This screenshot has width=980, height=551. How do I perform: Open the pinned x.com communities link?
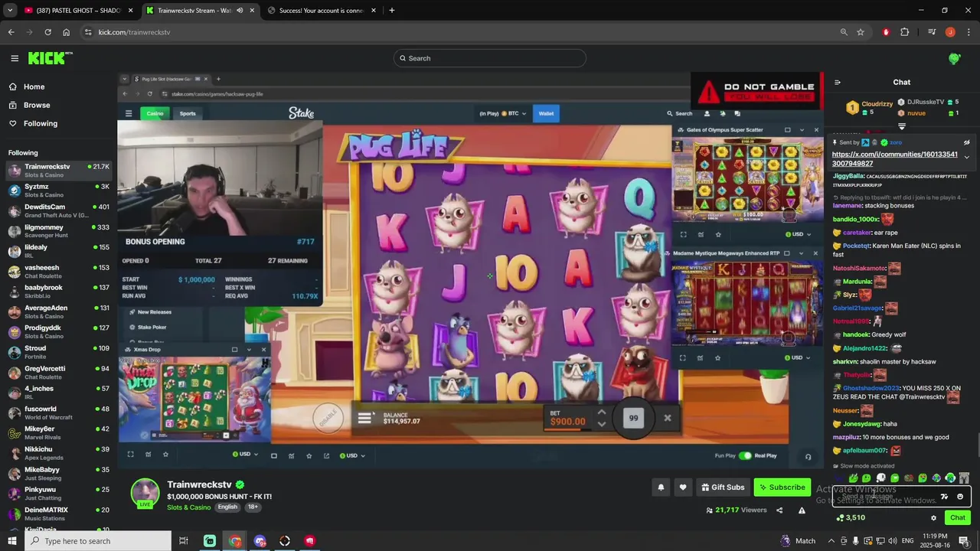894,158
